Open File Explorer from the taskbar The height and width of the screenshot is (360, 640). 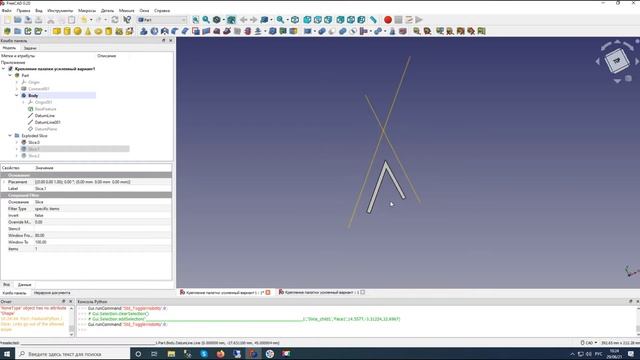[x=171, y=354]
